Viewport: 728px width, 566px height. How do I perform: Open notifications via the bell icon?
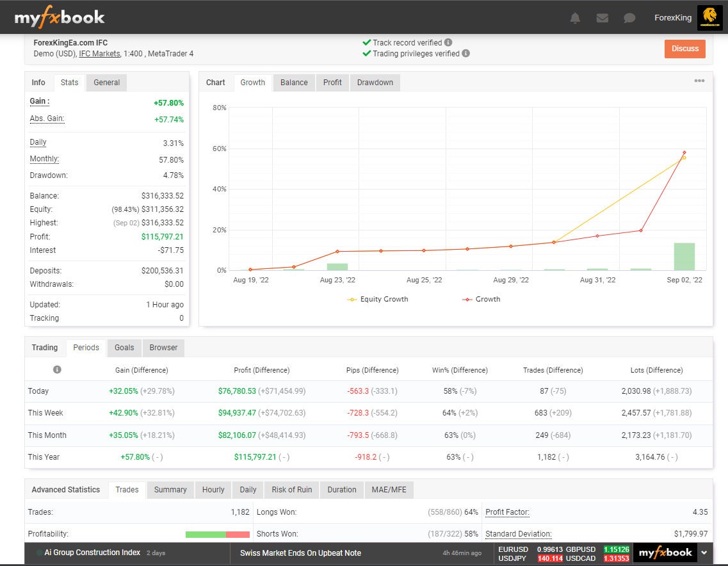pos(575,18)
